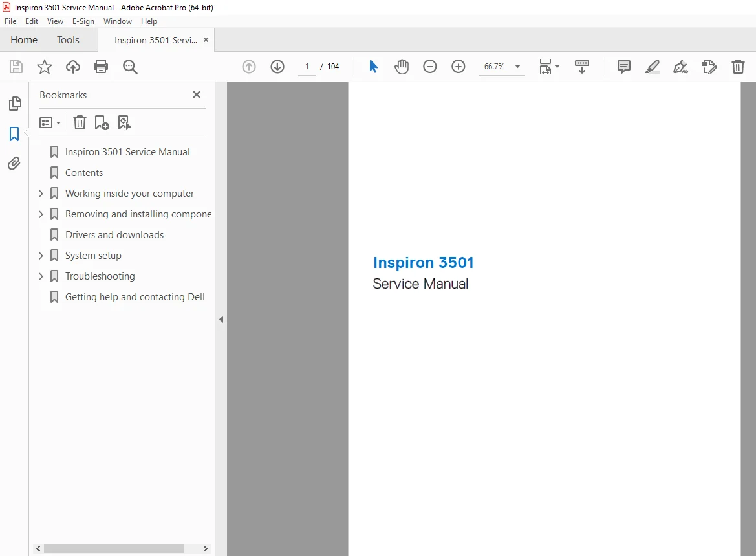Image resolution: width=756 pixels, height=556 pixels.
Task: Print the document
Action: (101, 67)
